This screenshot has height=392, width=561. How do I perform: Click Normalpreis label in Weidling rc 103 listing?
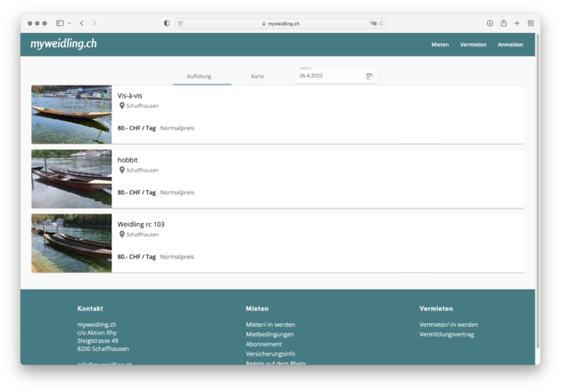(x=177, y=257)
